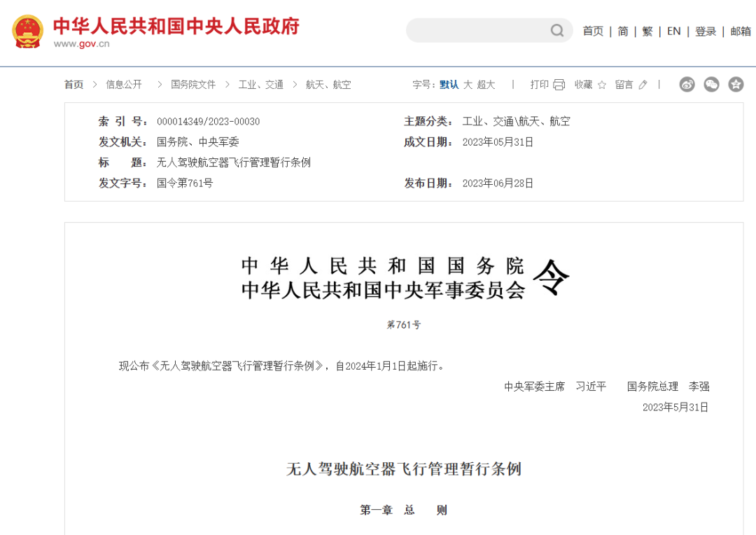Image resolution: width=756 pixels, height=535 pixels.
Task: Click the printer icon beside 打印
Action: (x=559, y=85)
